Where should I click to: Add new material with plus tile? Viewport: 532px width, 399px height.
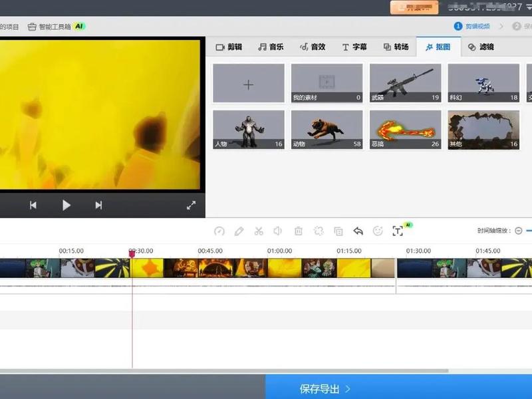point(249,83)
